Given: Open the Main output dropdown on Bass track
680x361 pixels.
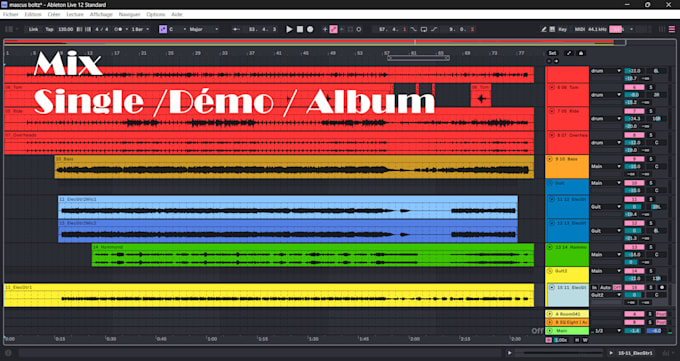Looking at the screenshot, I should click(606, 166).
